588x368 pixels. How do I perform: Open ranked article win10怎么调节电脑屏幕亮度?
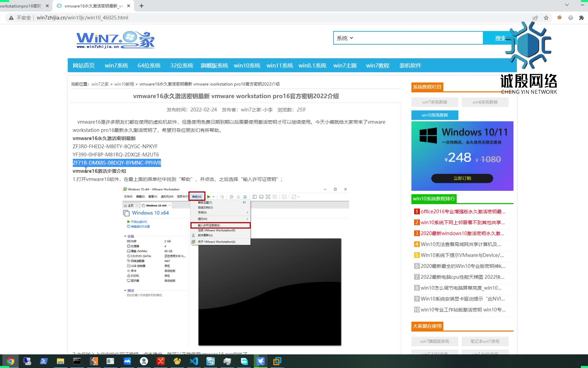[x=461, y=288]
